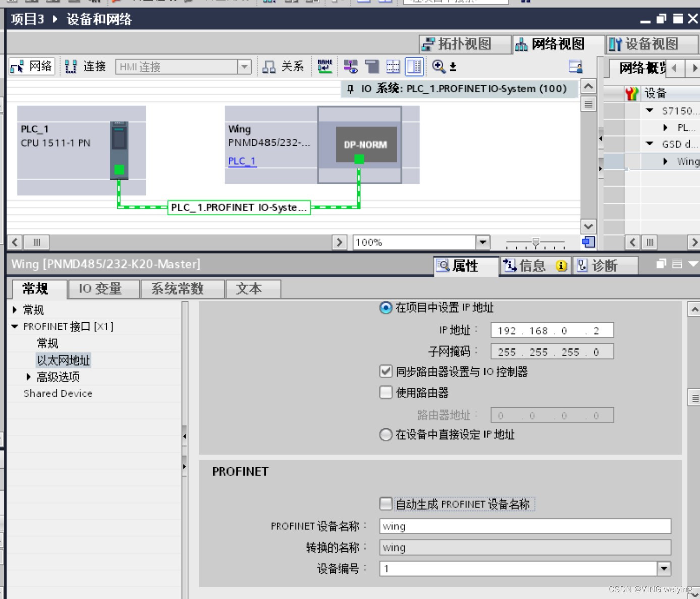Expand Advanced options (高级选项) node
Image resolution: width=700 pixels, height=599 pixels.
point(29,377)
